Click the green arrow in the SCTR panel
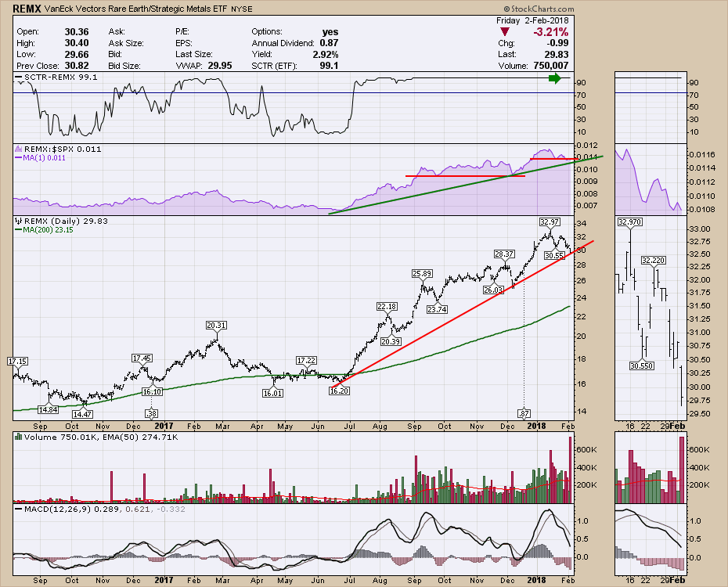This screenshot has height=587, width=728. [554, 78]
